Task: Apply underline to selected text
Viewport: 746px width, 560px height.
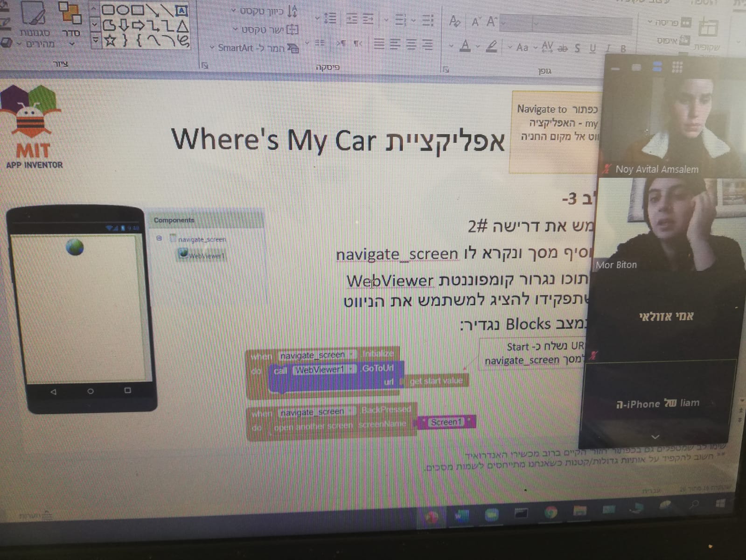Action: coord(593,48)
